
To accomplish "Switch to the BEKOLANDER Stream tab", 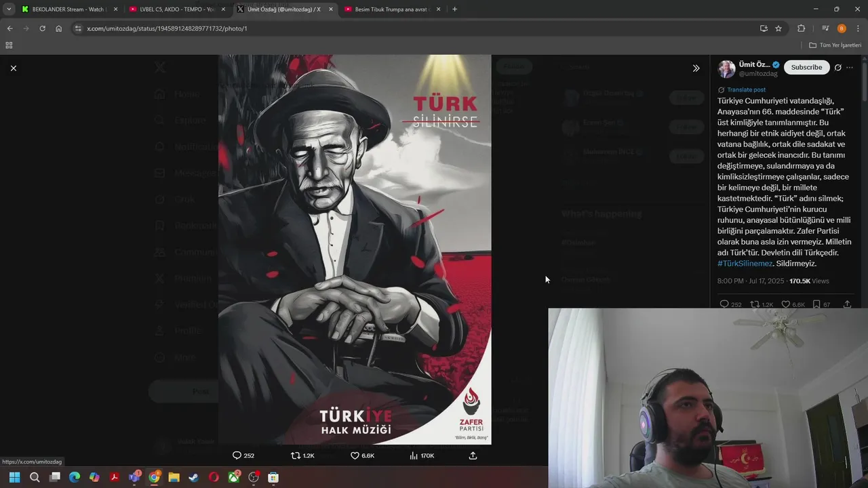I will 70,9.
